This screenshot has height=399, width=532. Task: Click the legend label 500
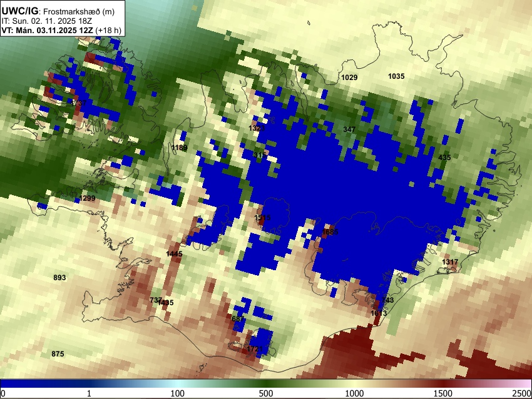pos(265,393)
